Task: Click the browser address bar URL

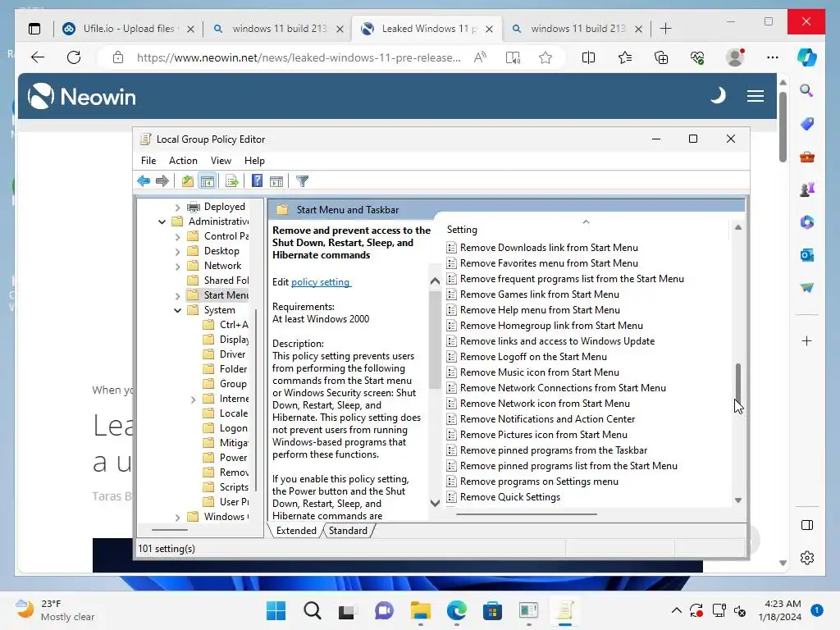Action: click(299, 57)
